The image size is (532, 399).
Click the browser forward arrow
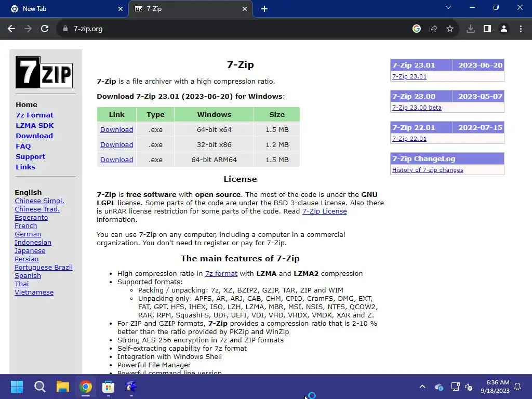coord(28,29)
